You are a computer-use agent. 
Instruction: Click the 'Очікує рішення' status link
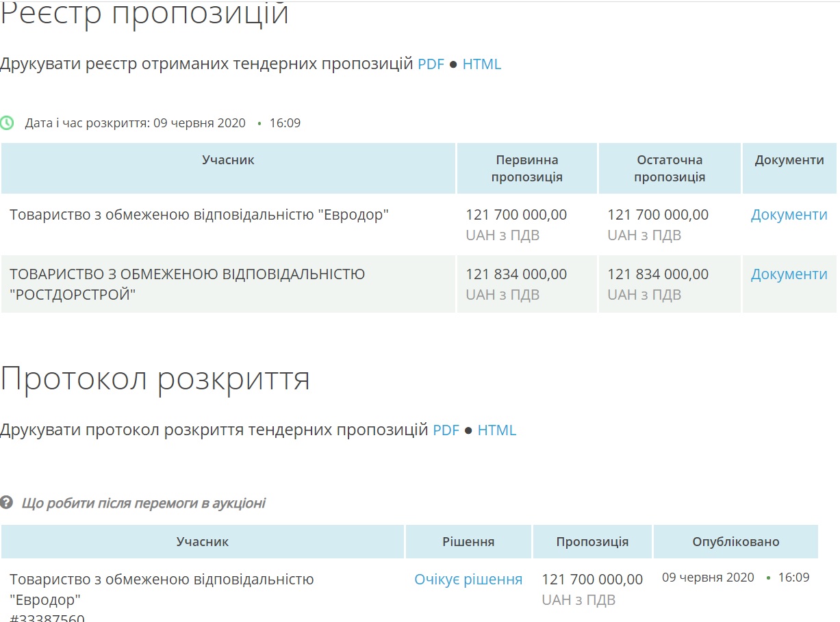(468, 580)
